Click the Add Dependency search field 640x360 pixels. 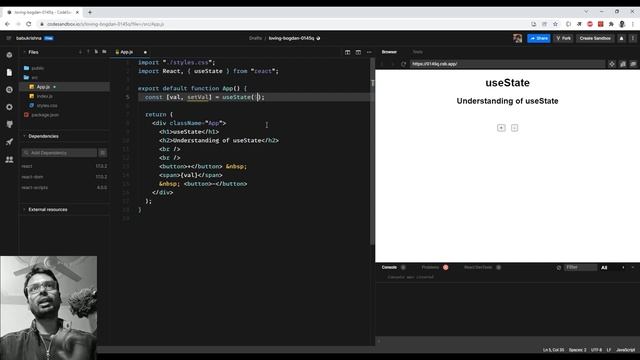coord(59,153)
